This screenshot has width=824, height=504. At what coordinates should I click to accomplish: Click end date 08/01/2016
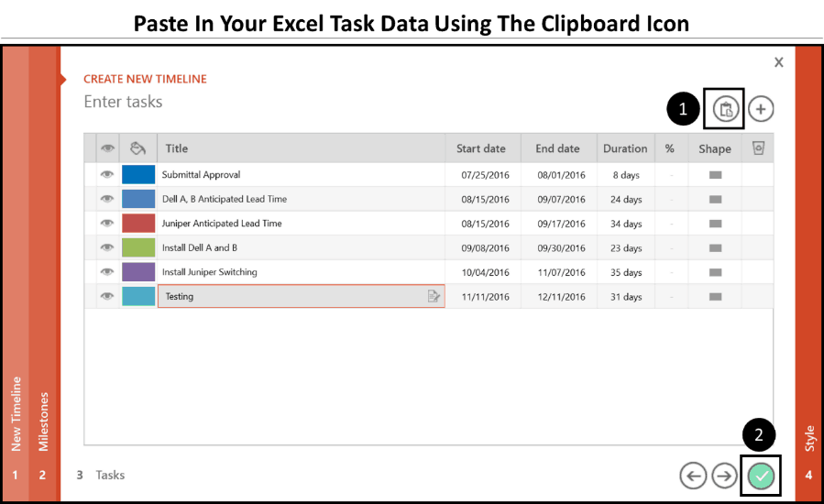point(561,175)
